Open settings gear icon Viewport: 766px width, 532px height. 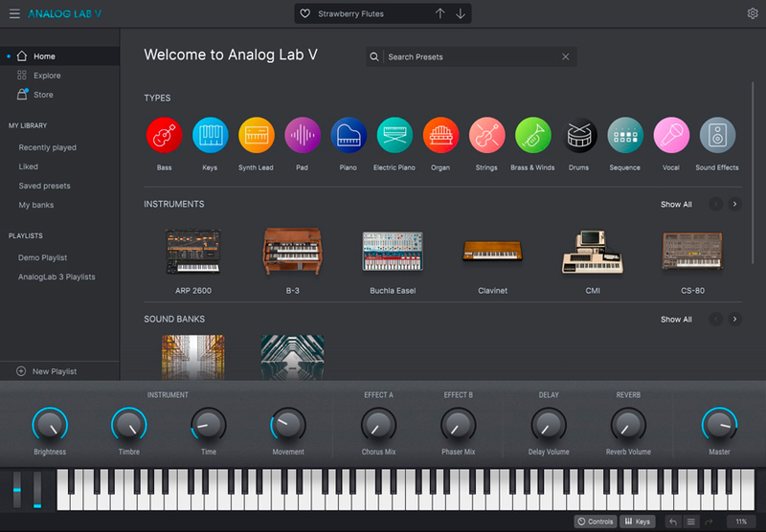pos(753,13)
